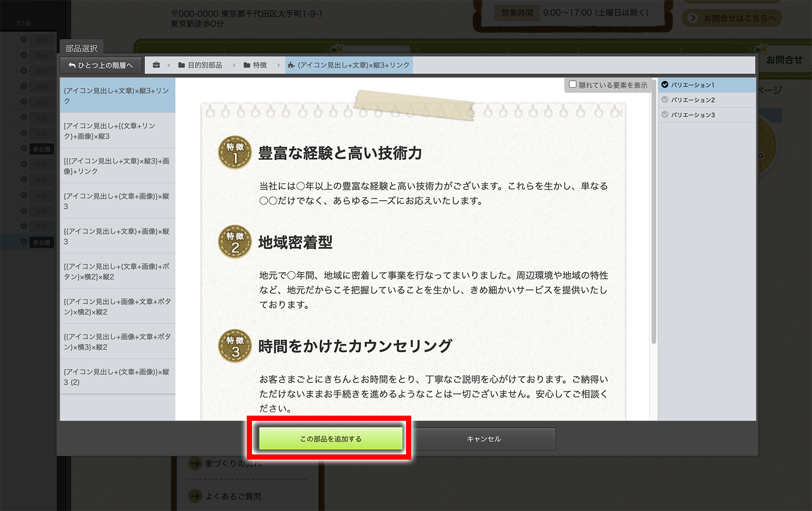Click the 特徴 folder icon in breadcrumb
This screenshot has width=812, height=511.
coord(247,65)
